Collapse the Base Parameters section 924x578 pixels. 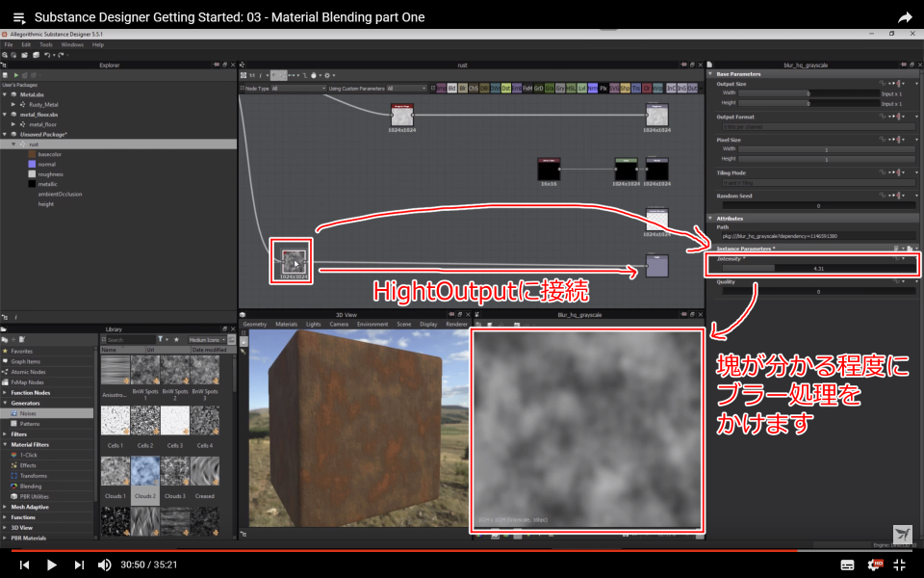pos(710,74)
